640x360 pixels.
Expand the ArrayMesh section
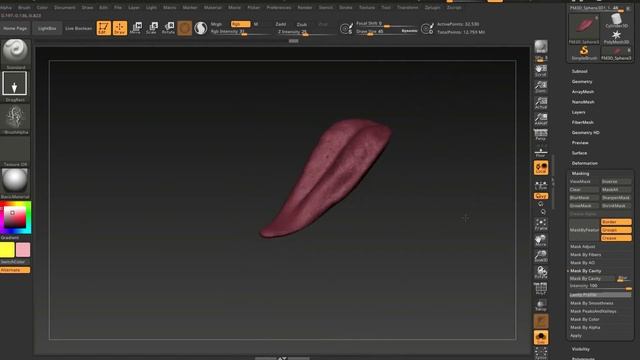[583, 92]
